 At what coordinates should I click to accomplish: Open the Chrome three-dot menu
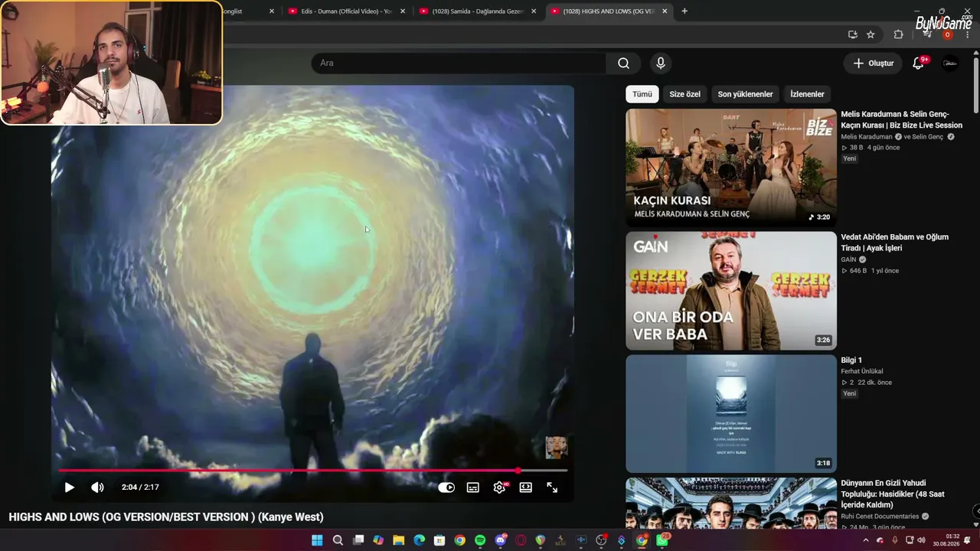click(x=969, y=34)
